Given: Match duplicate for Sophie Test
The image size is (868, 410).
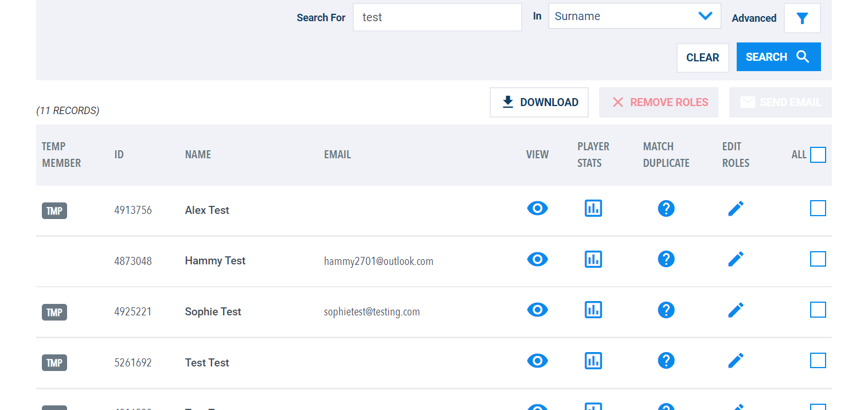Looking at the screenshot, I should pos(666,310).
